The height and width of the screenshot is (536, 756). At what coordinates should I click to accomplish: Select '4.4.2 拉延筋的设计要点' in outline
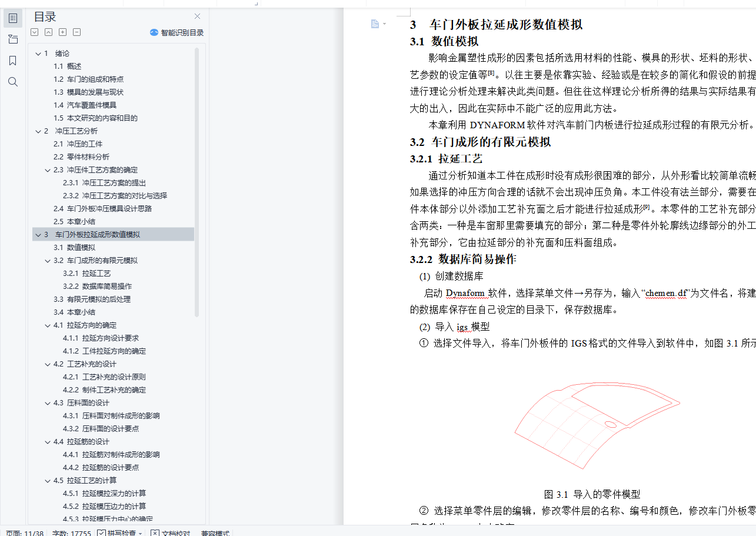pos(101,468)
